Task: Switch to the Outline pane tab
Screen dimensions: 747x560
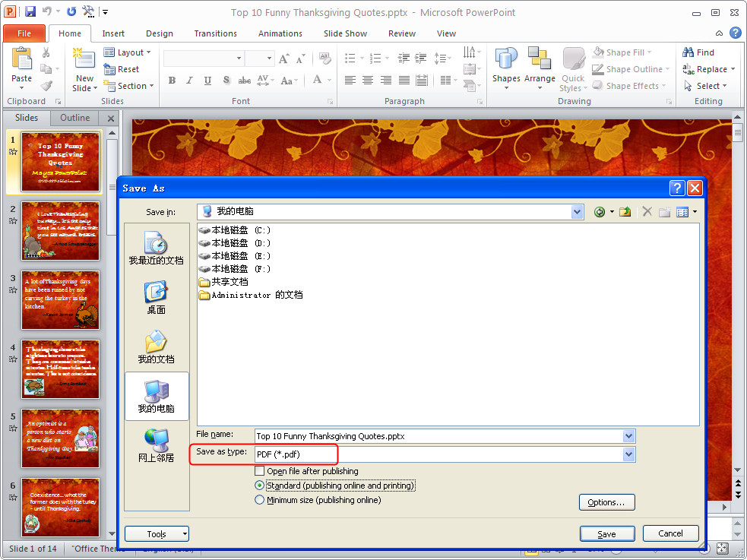Action: [x=74, y=118]
